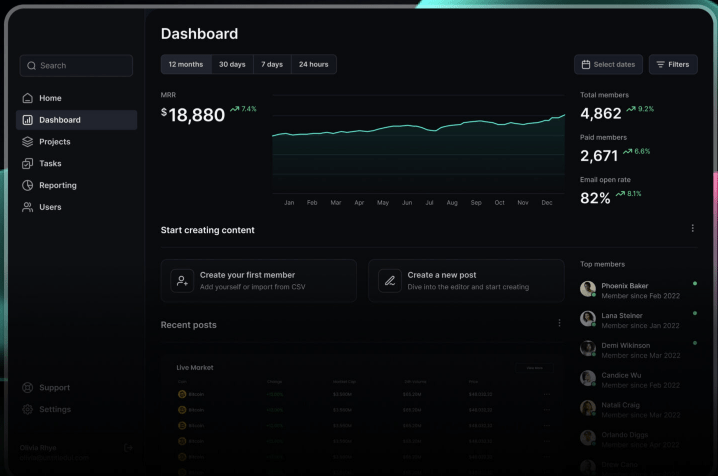The image size is (718, 476).
Task: Click the Settings gear icon
Action: tap(27, 410)
